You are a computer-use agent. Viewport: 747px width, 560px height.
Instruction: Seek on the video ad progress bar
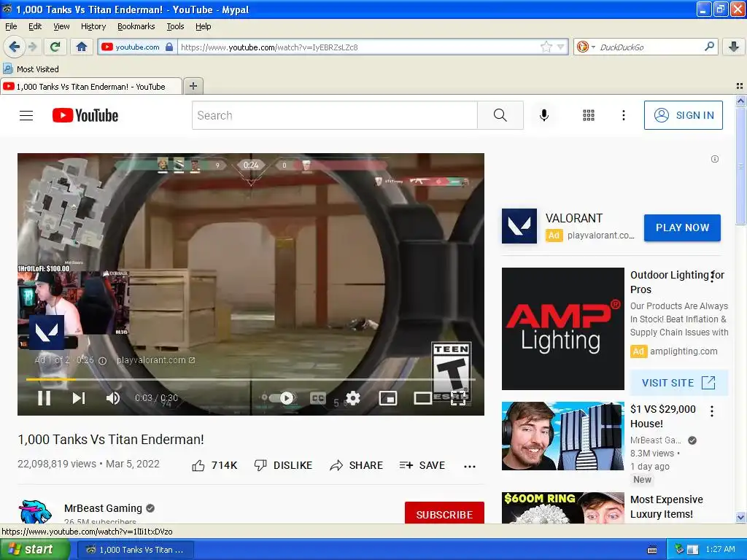(x=251, y=379)
